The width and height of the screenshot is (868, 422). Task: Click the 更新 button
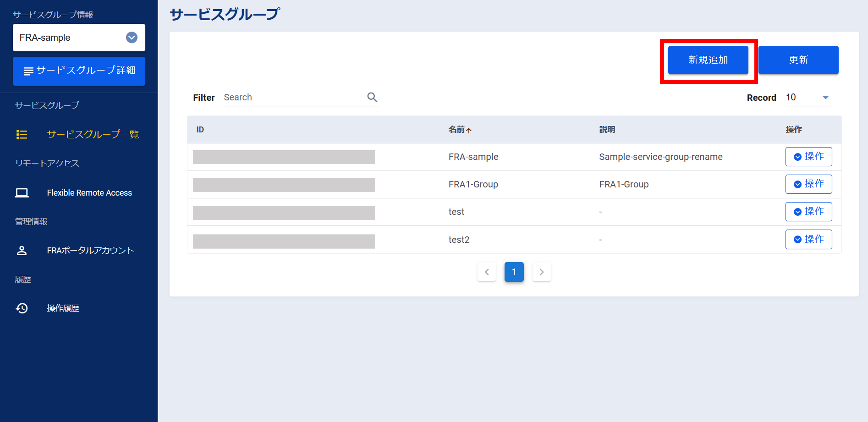tap(798, 60)
